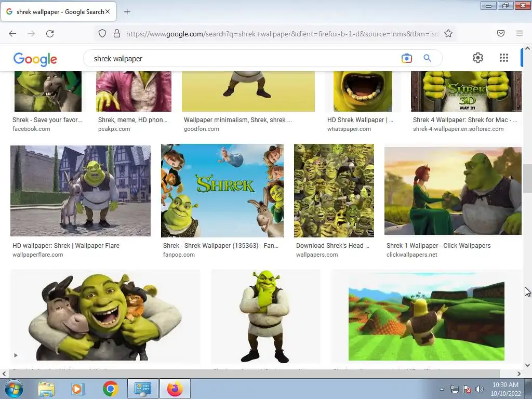Open Windows Explorer from the taskbar
The width and height of the screenshot is (532, 399).
pos(46,389)
